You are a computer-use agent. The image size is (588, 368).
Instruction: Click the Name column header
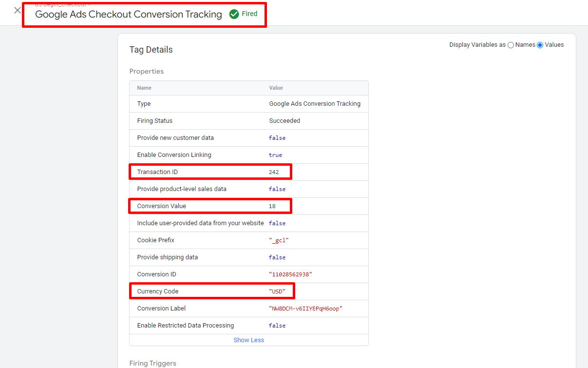[144, 88]
